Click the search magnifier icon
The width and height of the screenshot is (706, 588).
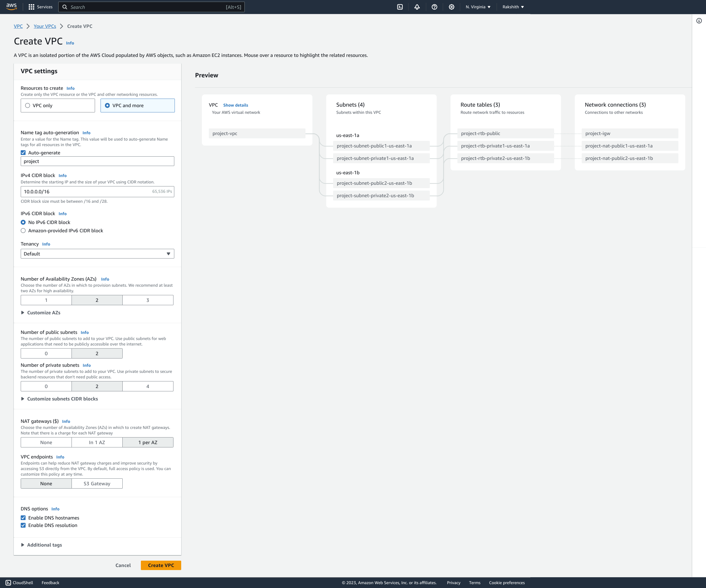click(65, 7)
